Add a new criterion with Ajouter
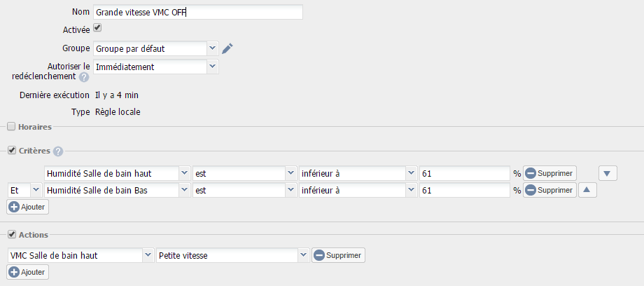This screenshot has height=286, width=644. point(28,207)
